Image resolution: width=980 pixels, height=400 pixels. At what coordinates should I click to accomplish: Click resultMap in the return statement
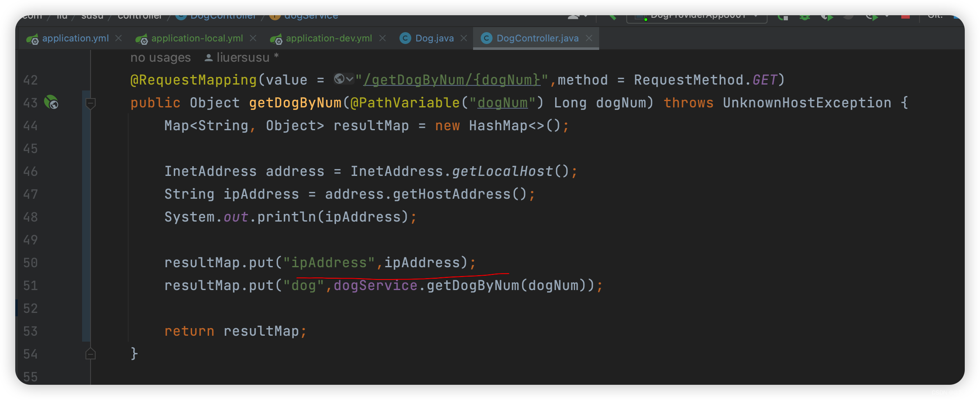[261, 331]
